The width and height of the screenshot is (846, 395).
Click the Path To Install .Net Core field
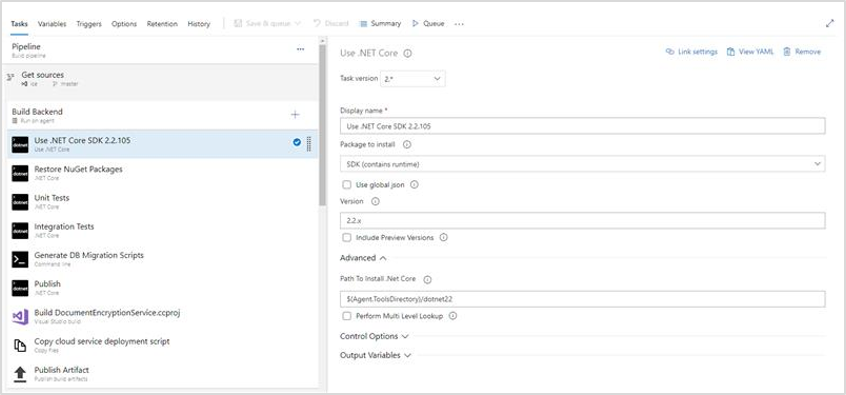click(582, 299)
